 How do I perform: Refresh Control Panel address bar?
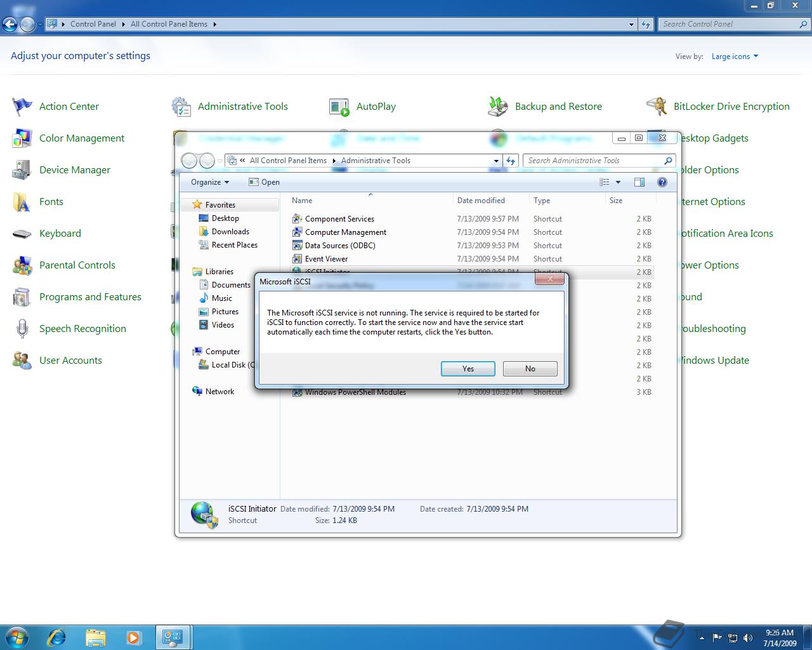646,24
